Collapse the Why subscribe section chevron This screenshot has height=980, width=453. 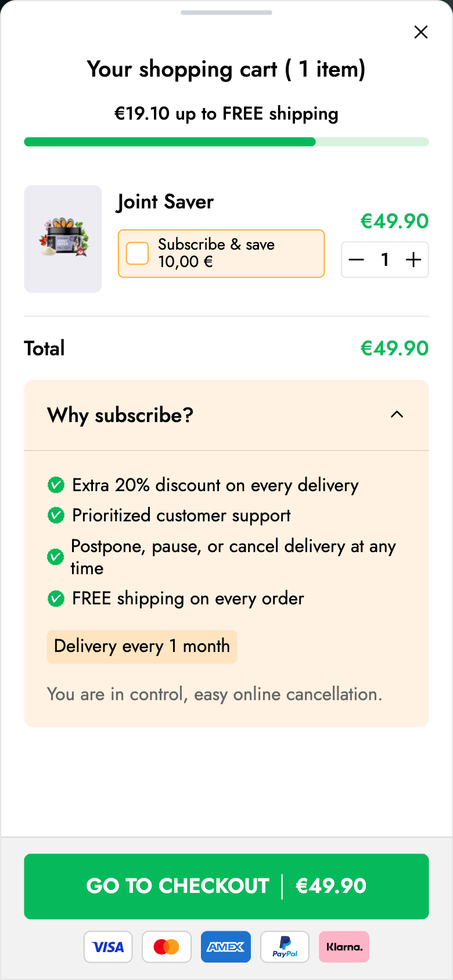(x=397, y=415)
